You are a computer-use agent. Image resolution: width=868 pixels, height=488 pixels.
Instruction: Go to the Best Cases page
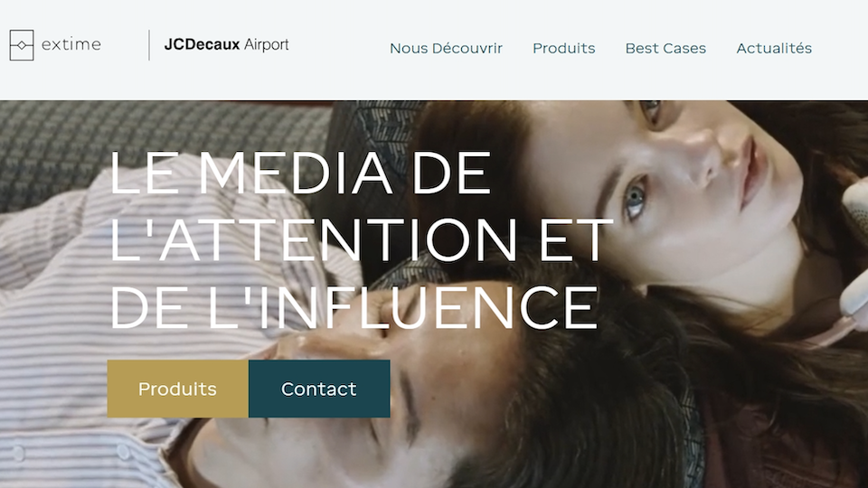[x=666, y=48]
